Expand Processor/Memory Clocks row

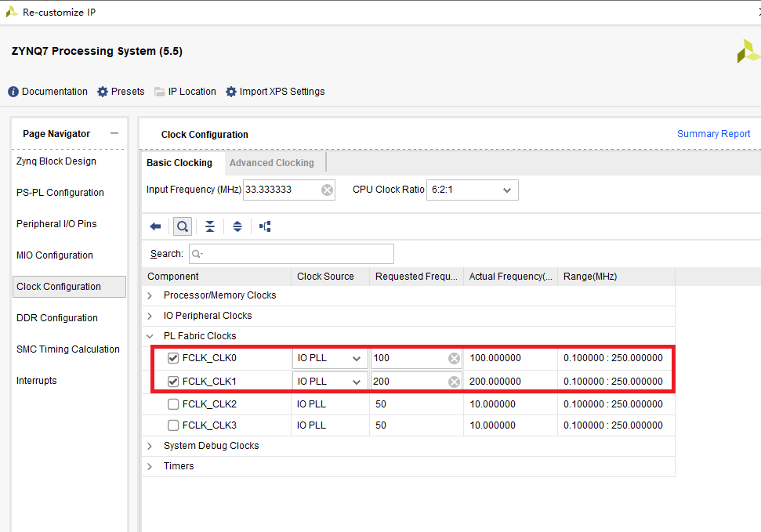coord(150,295)
